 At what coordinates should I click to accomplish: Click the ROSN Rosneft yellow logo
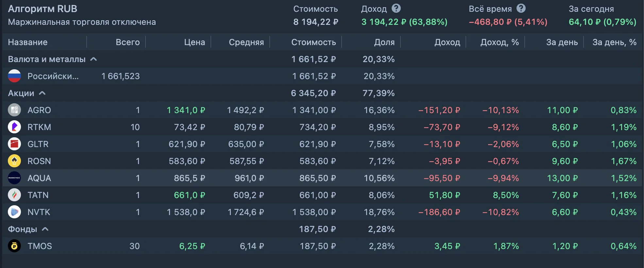(14, 161)
